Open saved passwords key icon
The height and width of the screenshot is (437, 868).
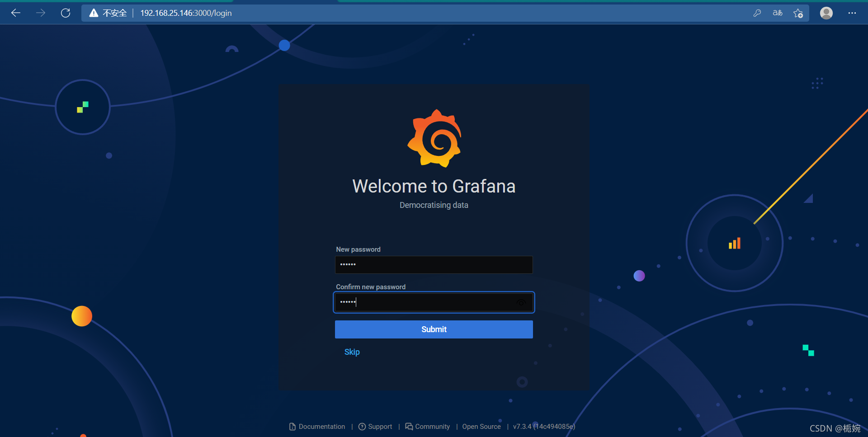click(x=757, y=13)
